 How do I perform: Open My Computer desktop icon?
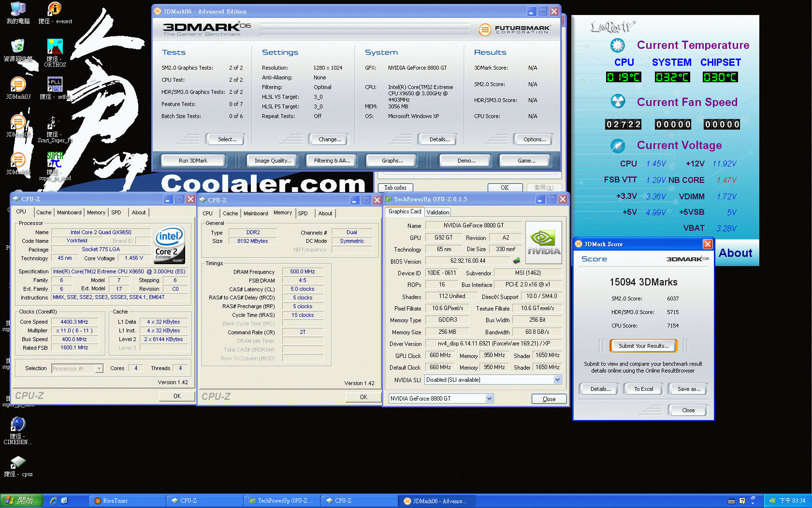click(18, 13)
